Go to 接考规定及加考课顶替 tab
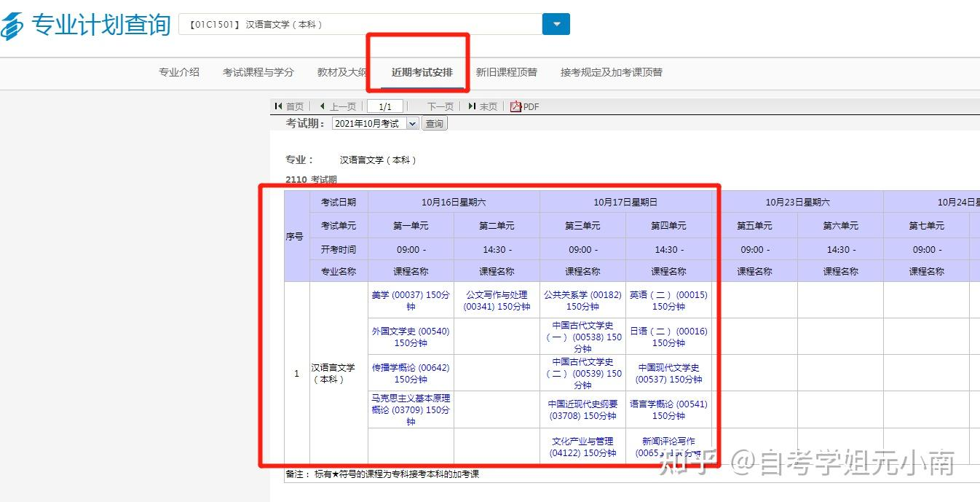 point(612,72)
